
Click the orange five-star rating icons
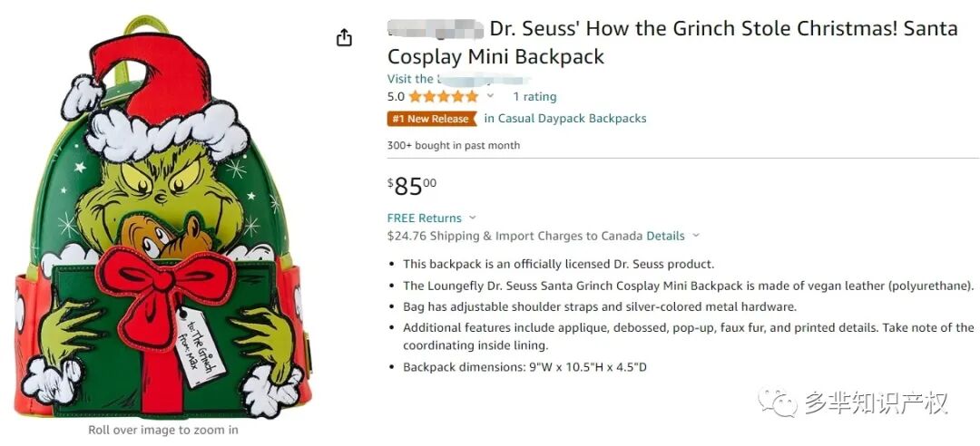pyautogui.click(x=444, y=97)
